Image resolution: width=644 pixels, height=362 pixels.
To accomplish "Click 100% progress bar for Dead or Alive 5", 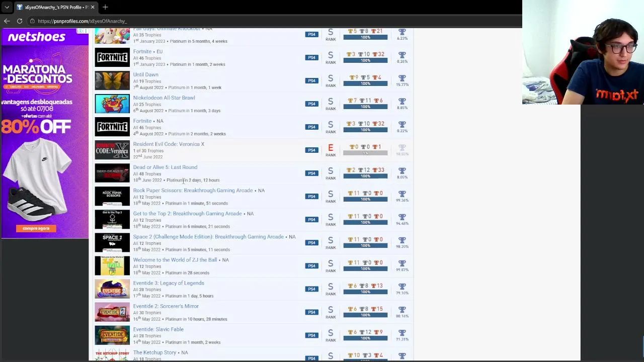I will point(365,176).
